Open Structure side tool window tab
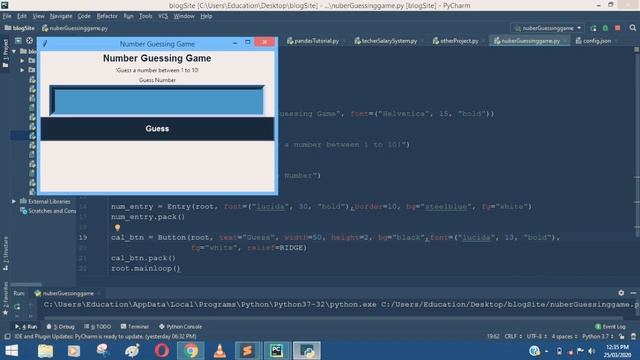This screenshot has height=360, width=640. (x=5, y=254)
